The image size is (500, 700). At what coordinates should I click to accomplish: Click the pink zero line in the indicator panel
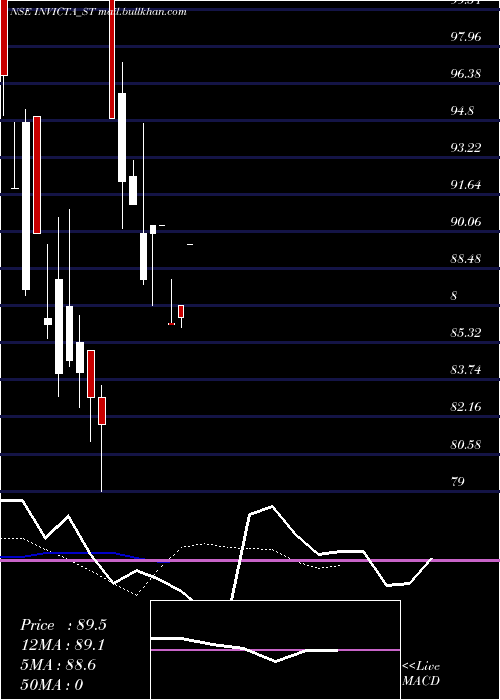click(x=250, y=560)
